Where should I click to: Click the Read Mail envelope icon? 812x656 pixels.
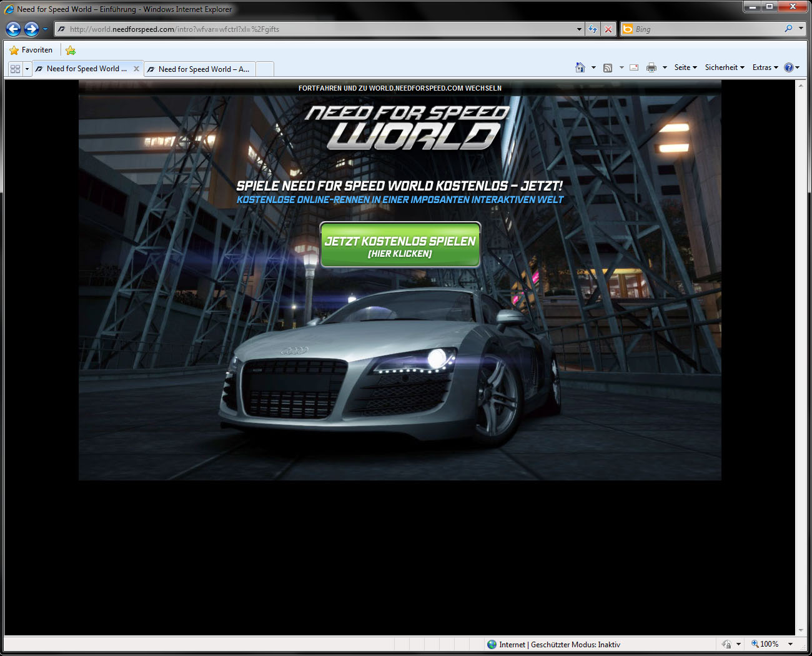(x=634, y=67)
